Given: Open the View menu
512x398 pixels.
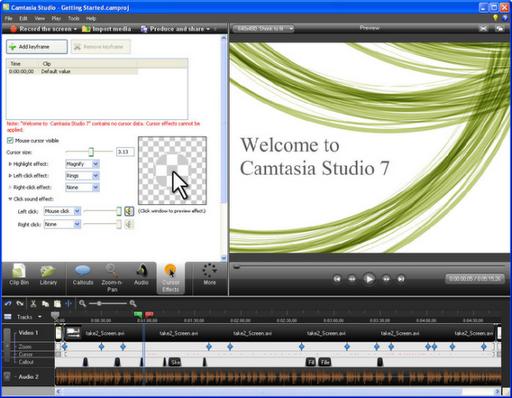Looking at the screenshot, I should [39, 18].
